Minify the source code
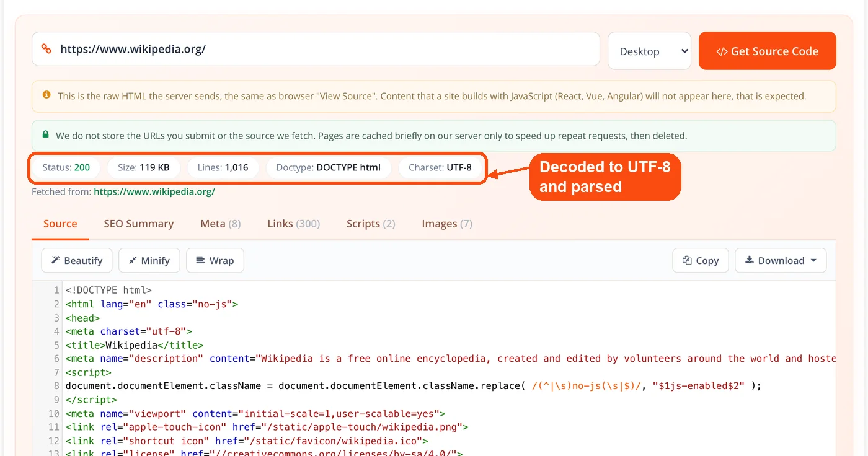Screen dimensions: 868x456 pos(149,260)
